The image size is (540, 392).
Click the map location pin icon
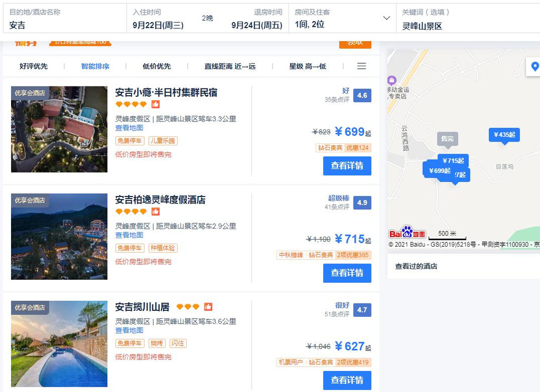535,66
